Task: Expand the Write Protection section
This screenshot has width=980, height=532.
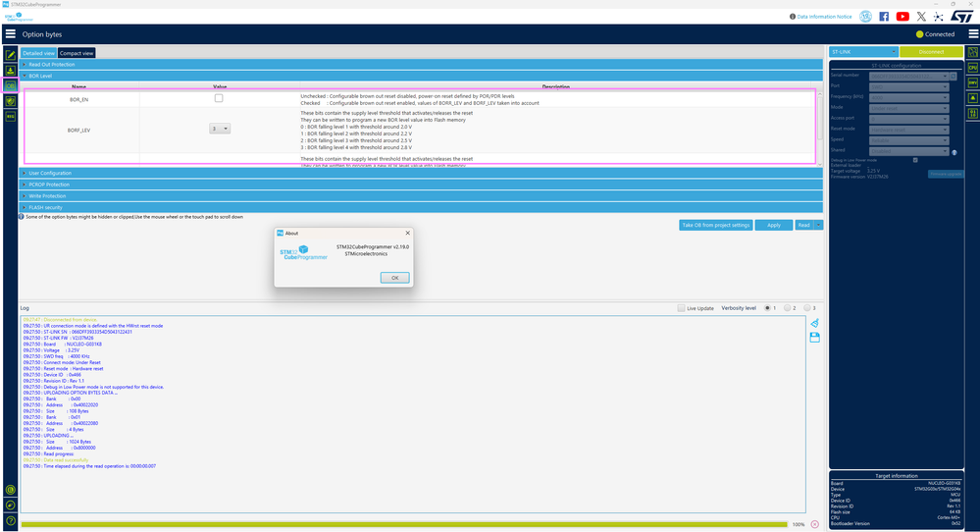Action: tap(423, 195)
